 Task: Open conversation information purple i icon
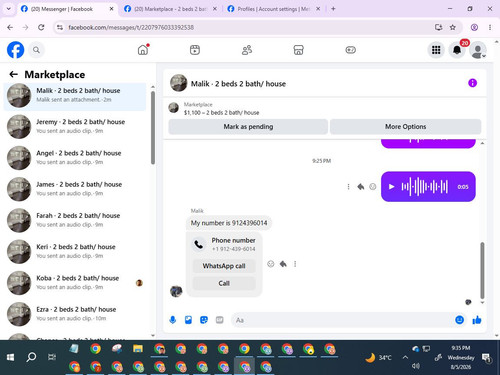click(472, 83)
